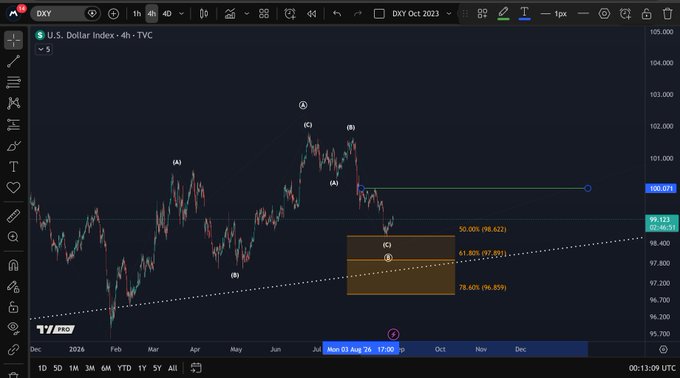Change line color with pencil swatch
The width and height of the screenshot is (680, 378).
[503, 14]
